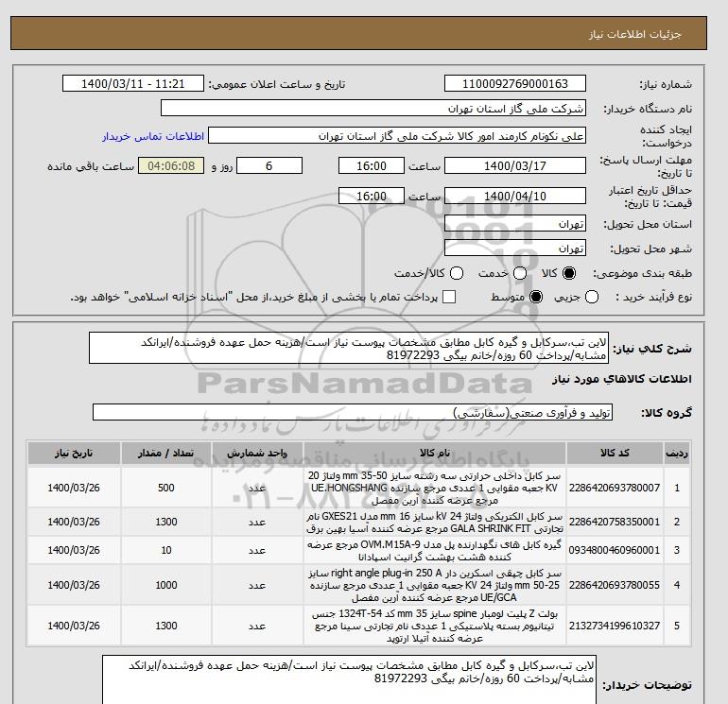Click the need number field 1100092769000163
The height and width of the screenshot is (704, 728).
click(x=515, y=83)
